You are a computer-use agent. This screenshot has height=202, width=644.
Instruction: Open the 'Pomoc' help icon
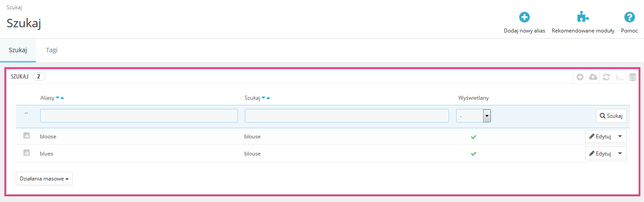[630, 18]
